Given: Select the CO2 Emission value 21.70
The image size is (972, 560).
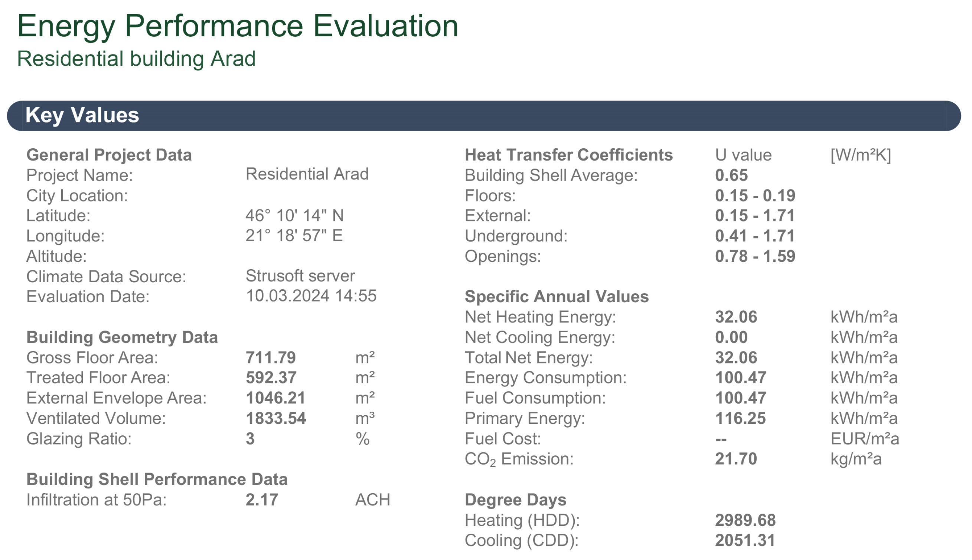Looking at the screenshot, I should tap(736, 459).
